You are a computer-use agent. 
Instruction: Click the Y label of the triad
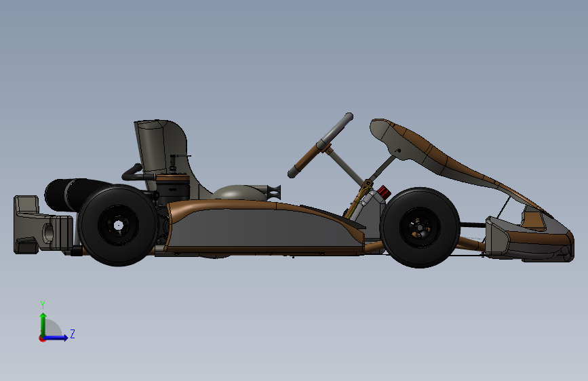click(x=43, y=305)
